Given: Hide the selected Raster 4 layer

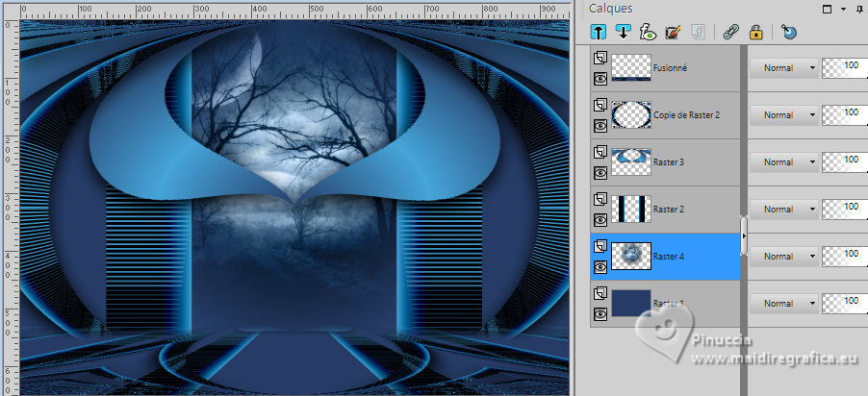Looking at the screenshot, I should [600, 267].
